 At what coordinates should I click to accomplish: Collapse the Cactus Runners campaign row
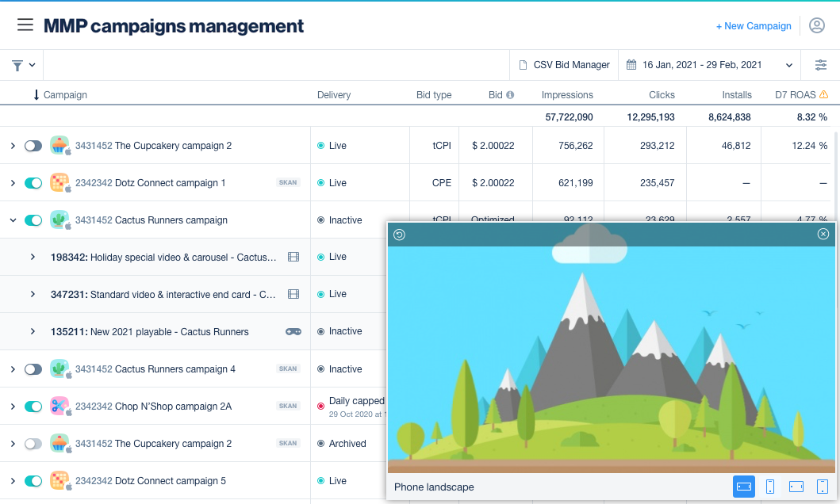13,220
